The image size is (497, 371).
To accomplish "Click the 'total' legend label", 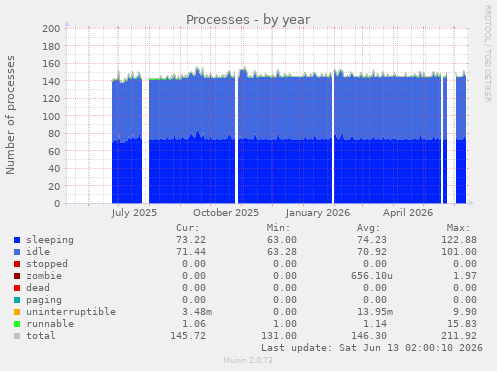I will 41,336.
